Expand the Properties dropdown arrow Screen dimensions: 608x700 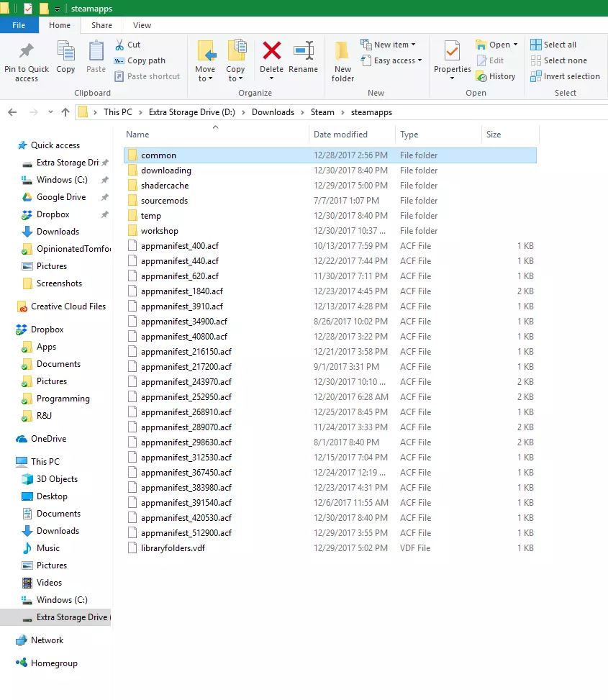(452, 78)
